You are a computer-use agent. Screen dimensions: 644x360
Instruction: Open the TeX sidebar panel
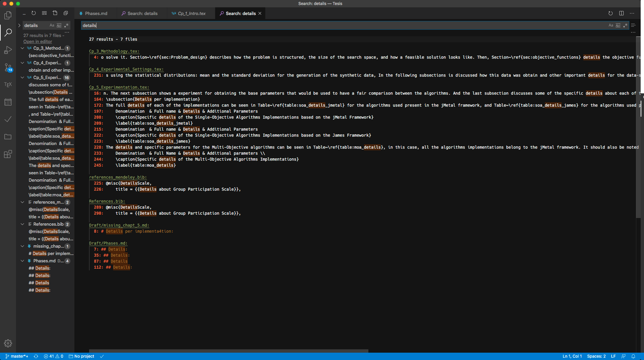click(8, 84)
